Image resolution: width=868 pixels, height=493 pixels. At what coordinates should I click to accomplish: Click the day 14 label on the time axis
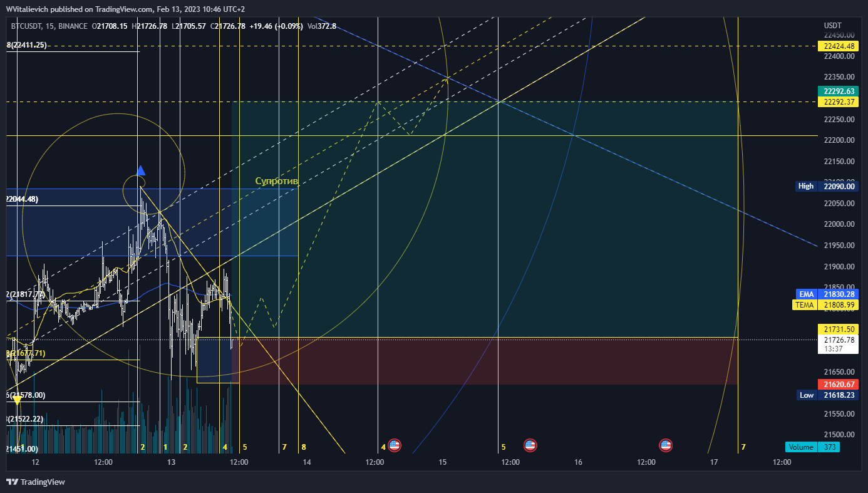point(307,462)
